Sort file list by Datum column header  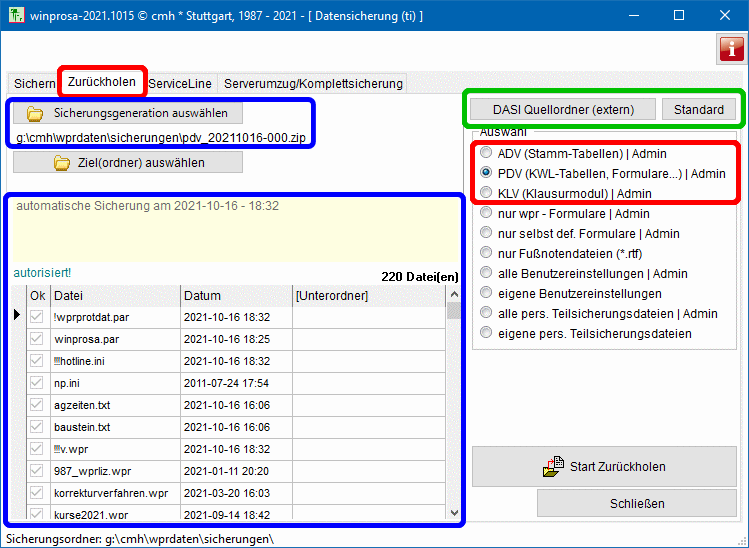pyautogui.click(x=234, y=296)
